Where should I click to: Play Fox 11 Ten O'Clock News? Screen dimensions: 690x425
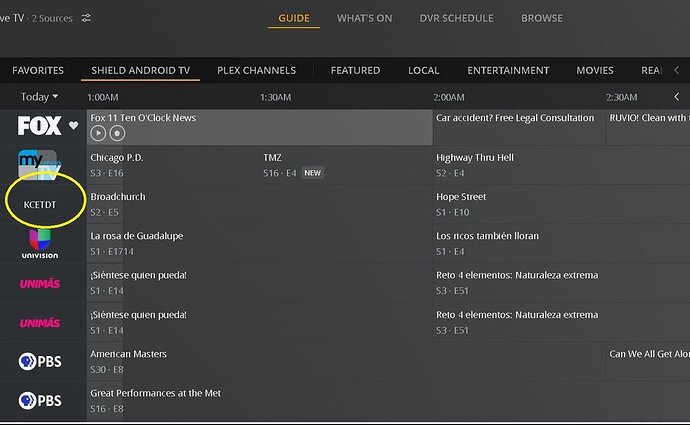point(98,133)
